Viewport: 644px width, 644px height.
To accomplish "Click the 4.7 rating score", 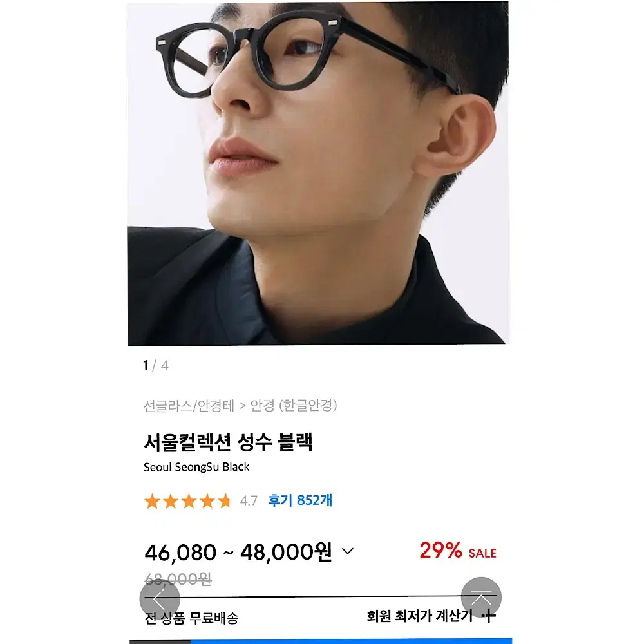I will coord(249,500).
